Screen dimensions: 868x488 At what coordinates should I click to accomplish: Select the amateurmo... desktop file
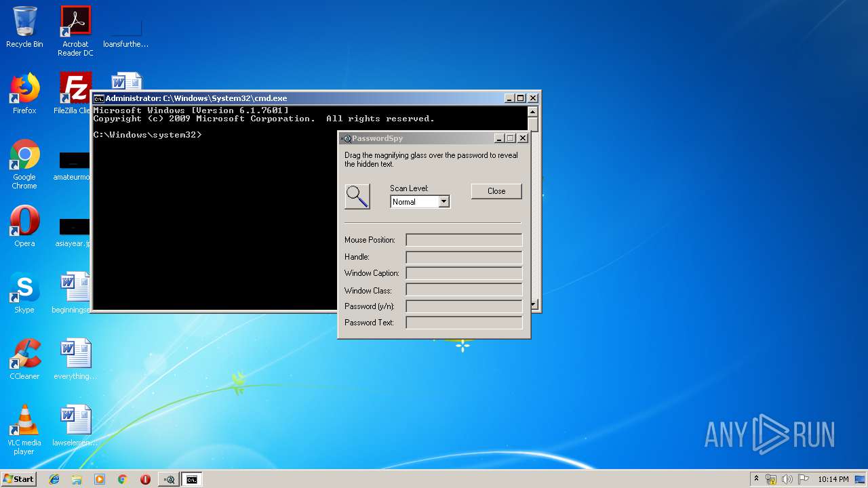click(73, 166)
